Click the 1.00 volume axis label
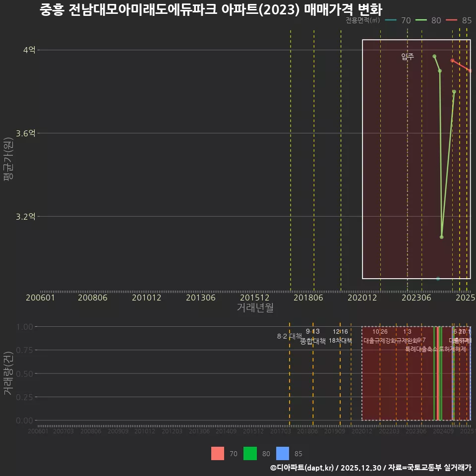Viewport: 476px width, 476px height. click(x=24, y=327)
